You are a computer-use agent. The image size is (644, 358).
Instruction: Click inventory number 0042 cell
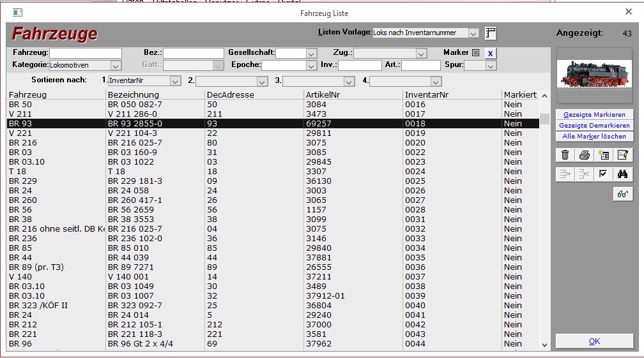click(452, 324)
